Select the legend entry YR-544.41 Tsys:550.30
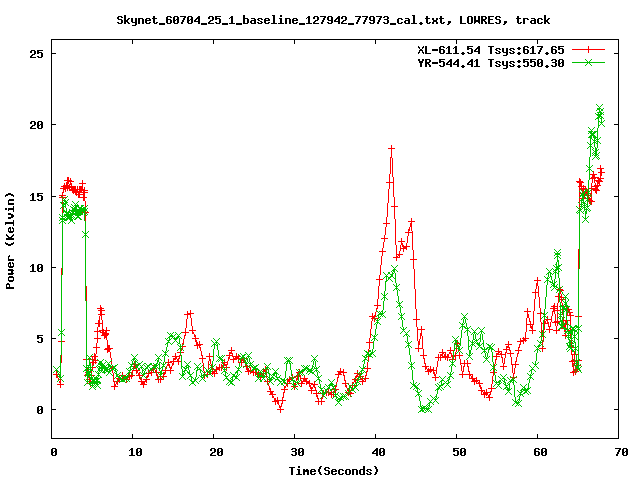The height and width of the screenshot is (480, 640). pyautogui.click(x=491, y=63)
